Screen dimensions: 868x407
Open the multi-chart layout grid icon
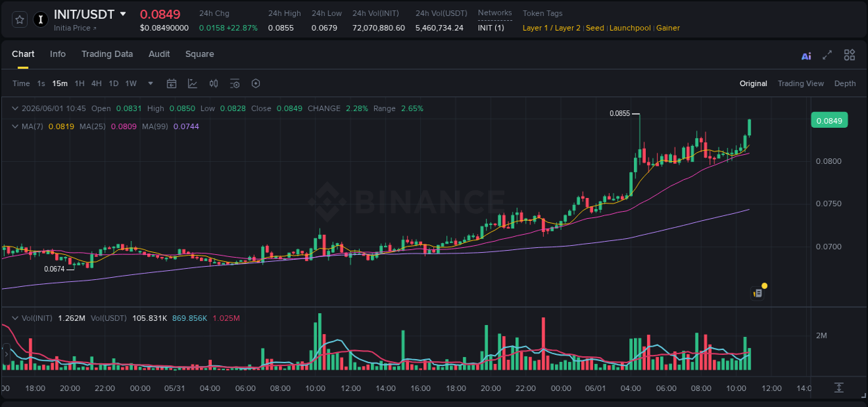849,55
